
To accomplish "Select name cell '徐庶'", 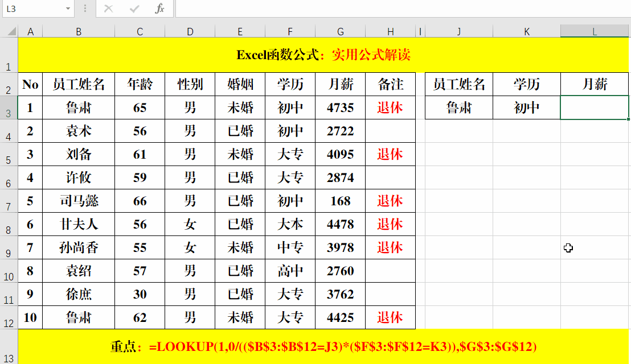I will (79, 294).
